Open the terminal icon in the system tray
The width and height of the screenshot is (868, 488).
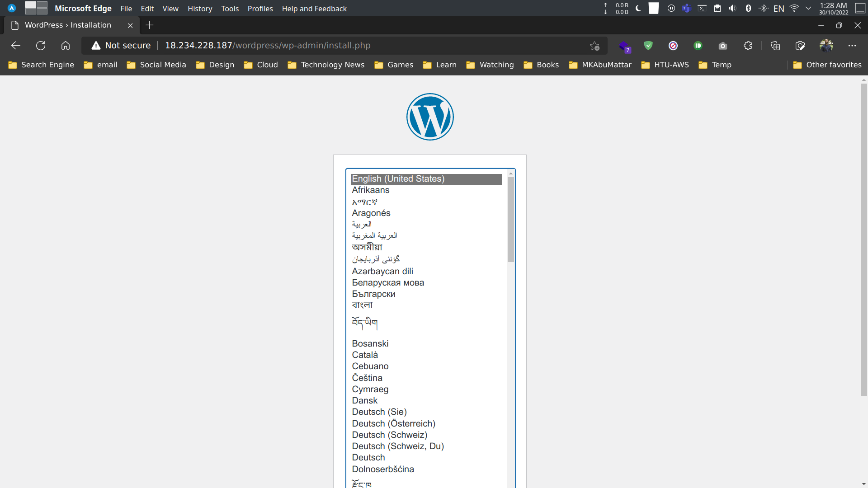point(702,8)
